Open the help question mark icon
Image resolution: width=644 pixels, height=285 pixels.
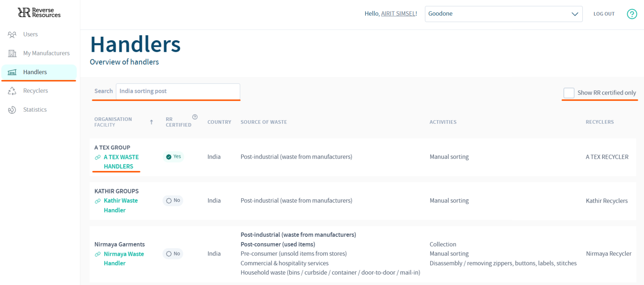point(632,14)
